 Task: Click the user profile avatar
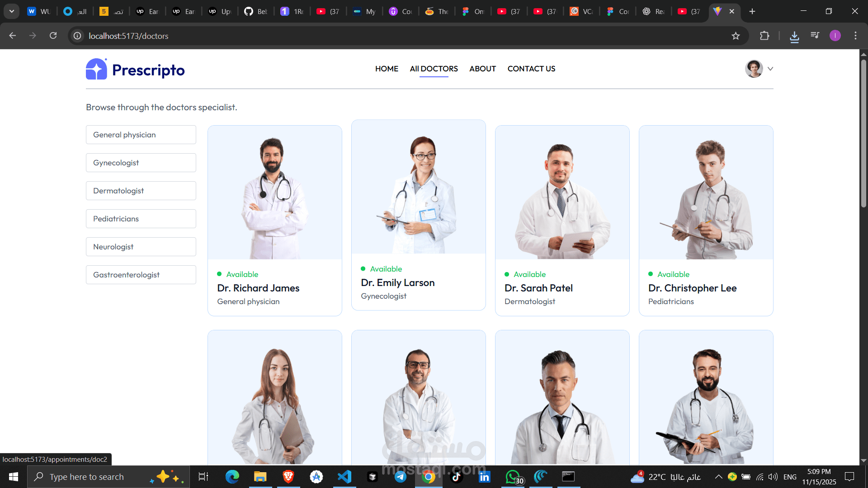tap(754, 69)
